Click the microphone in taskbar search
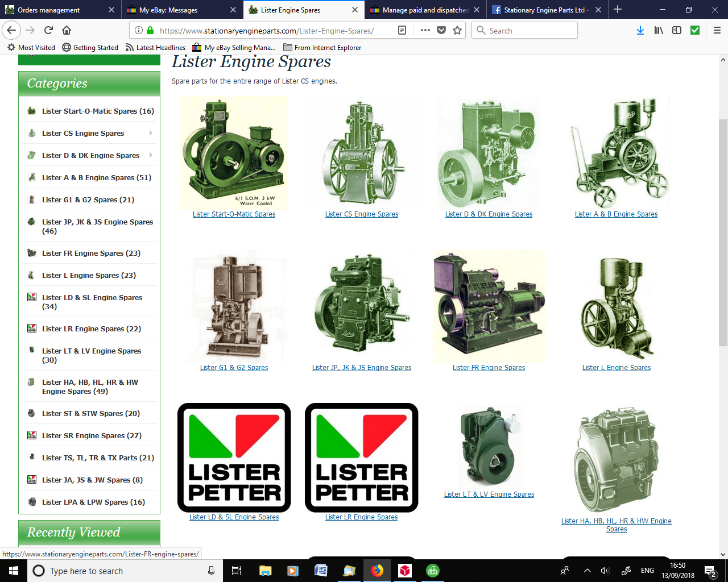Viewport: 728px width, 582px height. [x=211, y=571]
